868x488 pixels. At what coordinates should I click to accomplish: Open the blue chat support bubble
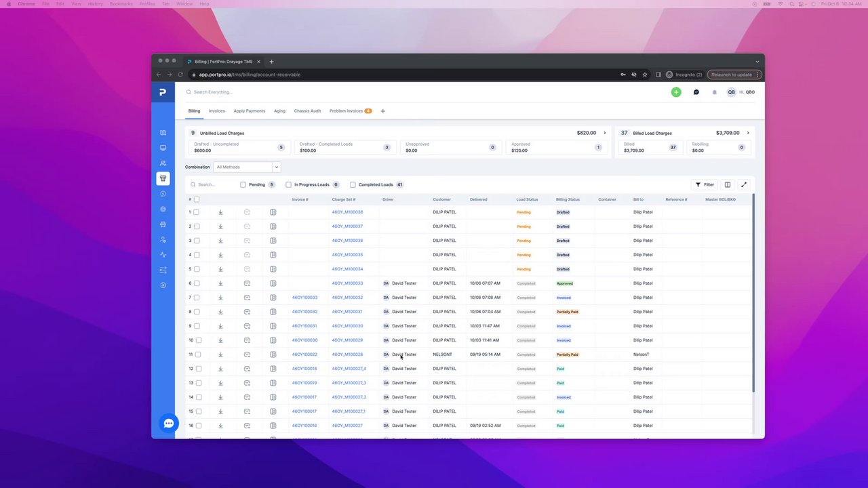[x=169, y=424]
